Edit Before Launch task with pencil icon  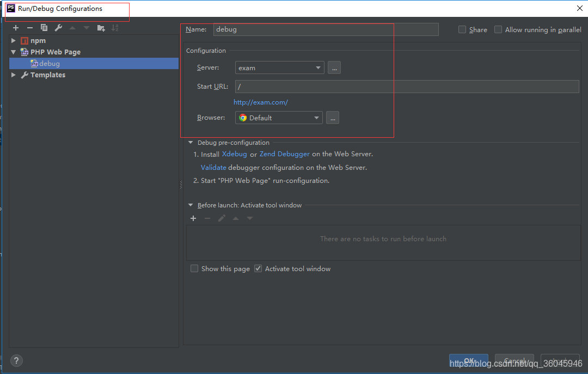221,218
